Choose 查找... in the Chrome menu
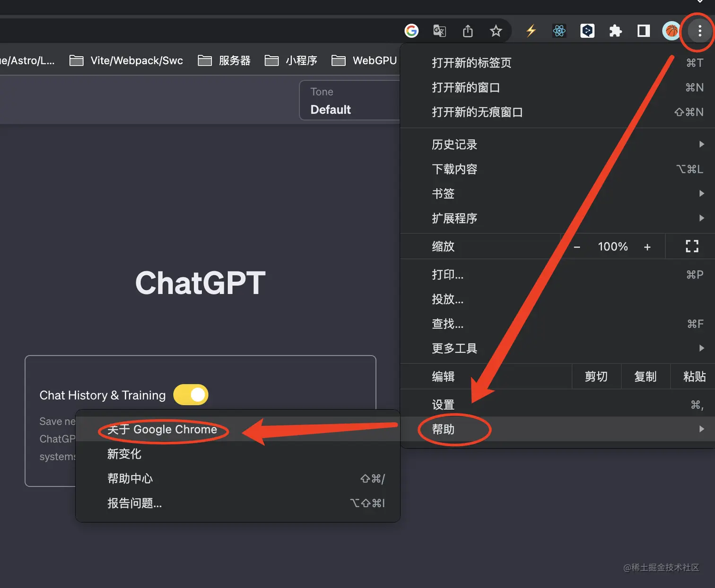 pos(558,324)
